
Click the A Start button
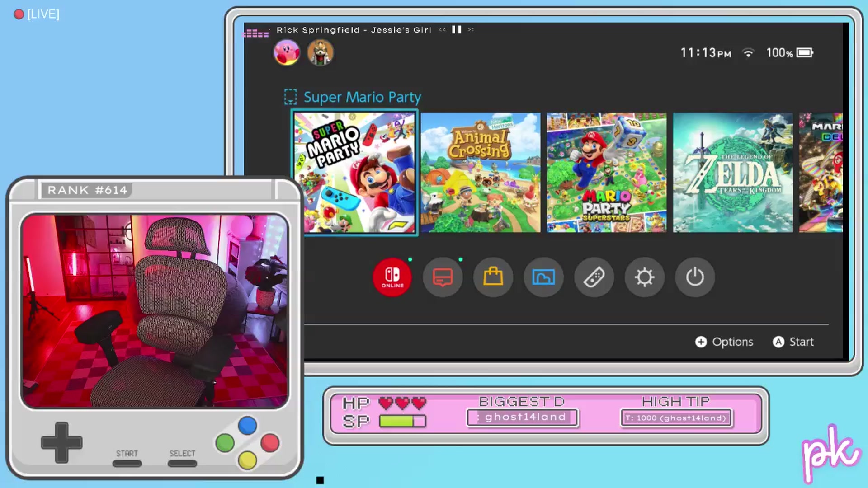point(793,342)
